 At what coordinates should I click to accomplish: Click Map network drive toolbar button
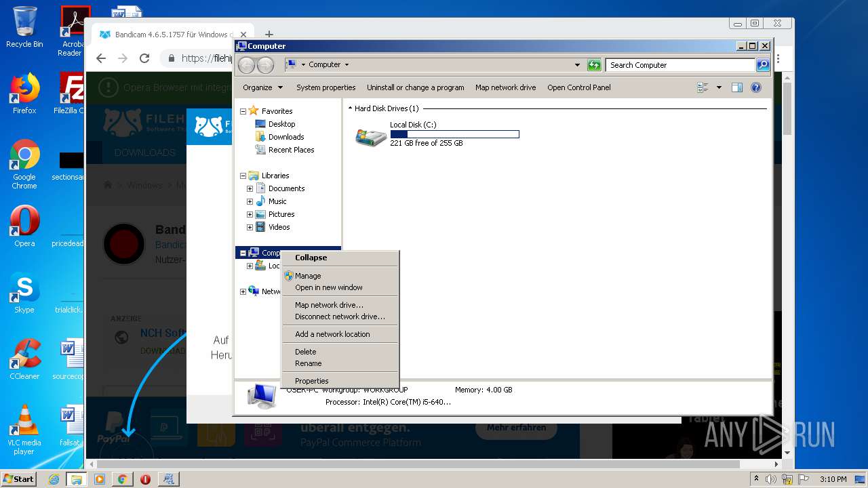coord(505,87)
